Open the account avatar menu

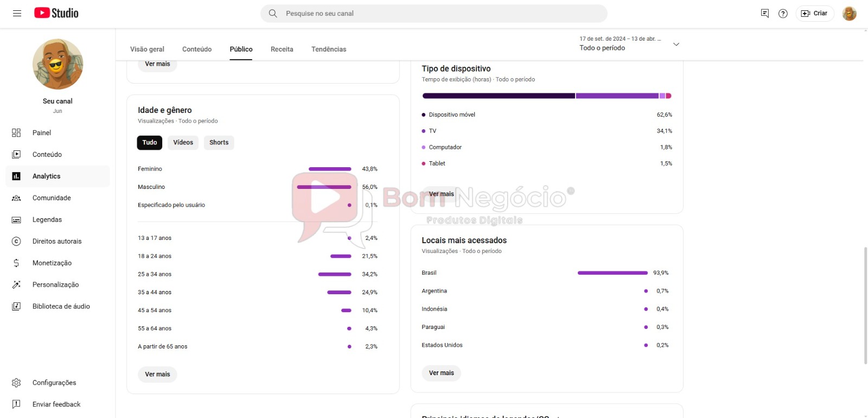pyautogui.click(x=849, y=13)
